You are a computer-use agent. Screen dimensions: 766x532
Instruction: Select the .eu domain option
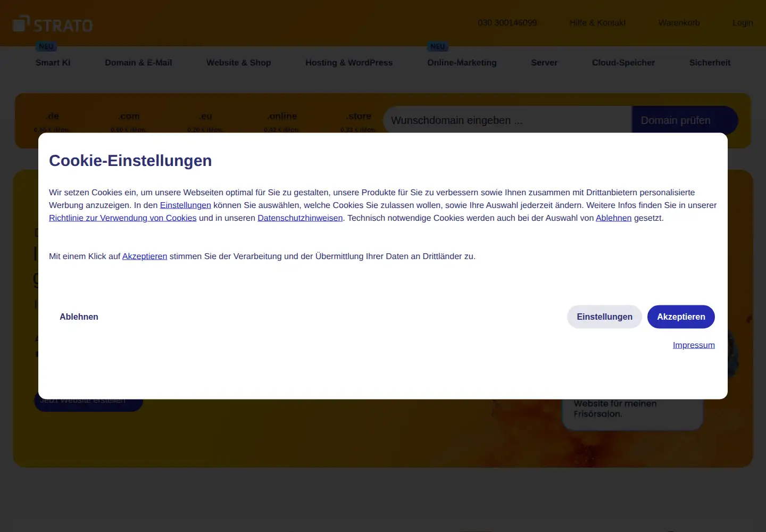click(205, 120)
